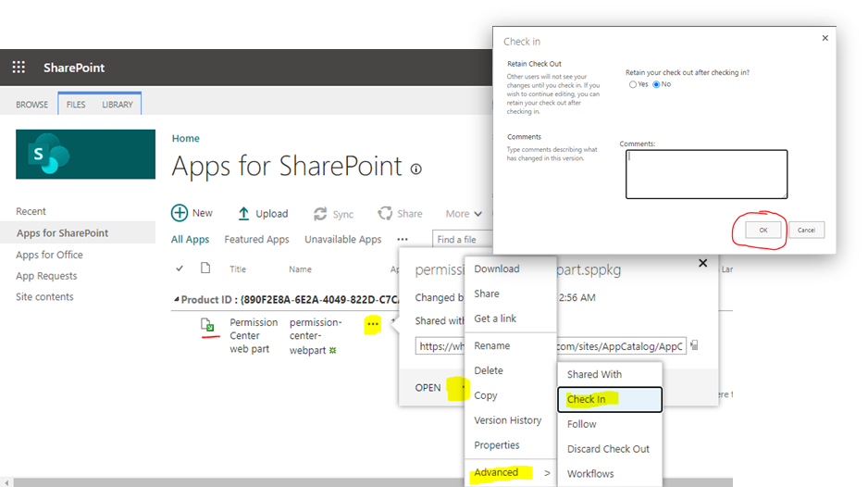Open Properties menu item

[497, 445]
